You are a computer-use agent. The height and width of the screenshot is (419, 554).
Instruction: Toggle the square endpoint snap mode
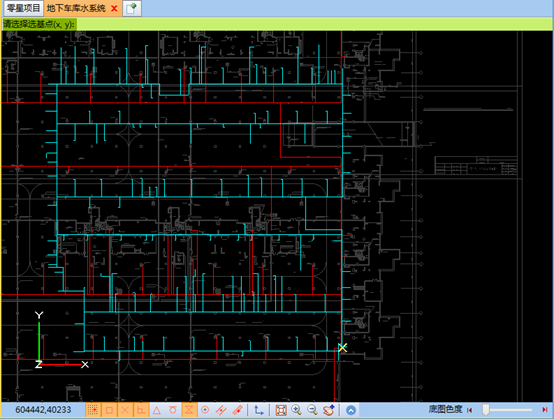109,410
